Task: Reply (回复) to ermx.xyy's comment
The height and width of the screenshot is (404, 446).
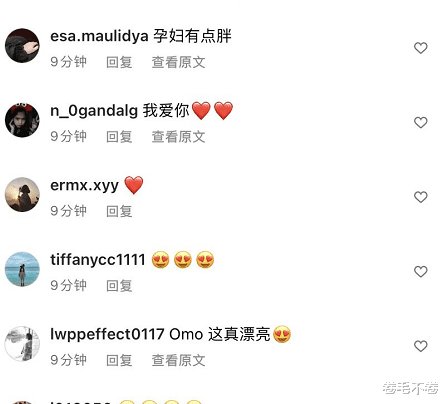Action: 119,211
